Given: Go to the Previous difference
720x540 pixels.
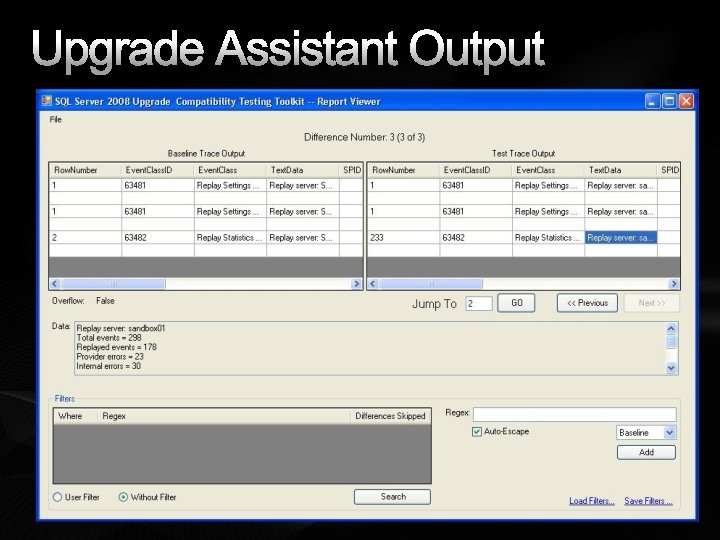Looking at the screenshot, I should tap(587, 303).
